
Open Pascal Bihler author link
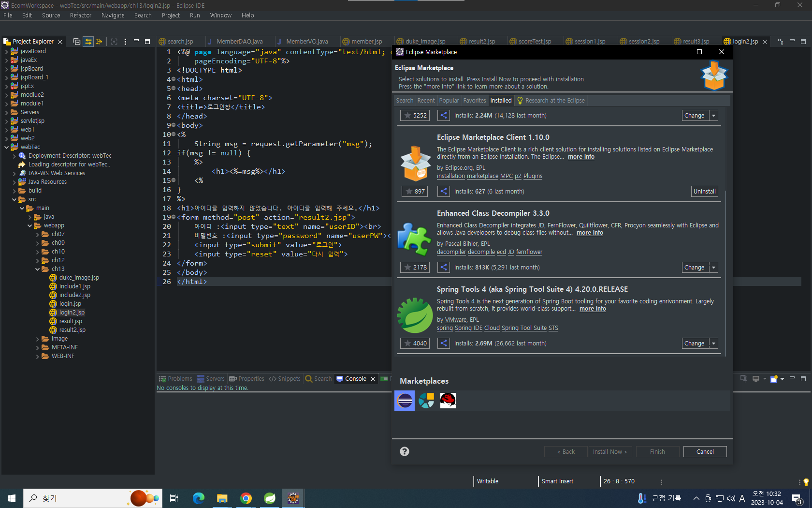point(461,244)
